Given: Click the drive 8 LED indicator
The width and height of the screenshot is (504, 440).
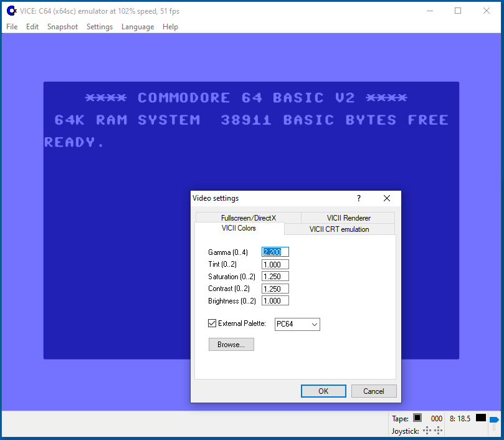Looking at the screenshot, I should coord(480,418).
